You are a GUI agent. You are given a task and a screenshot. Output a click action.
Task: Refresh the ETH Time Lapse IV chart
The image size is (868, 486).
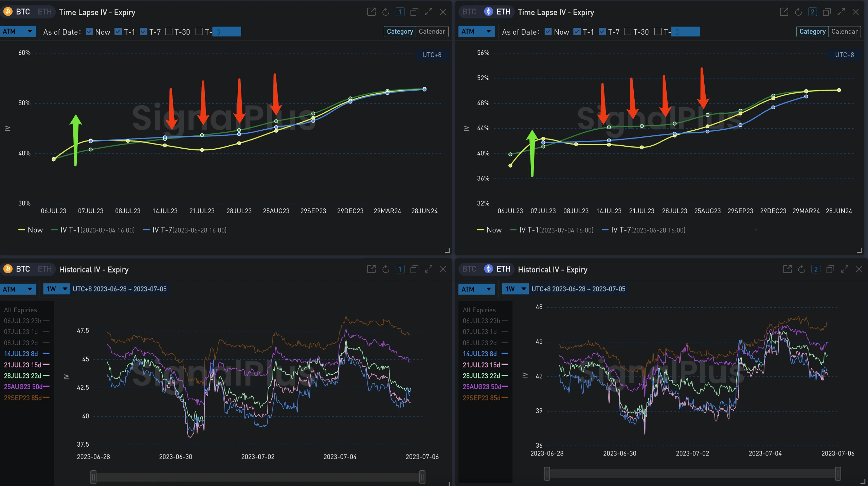pos(798,12)
